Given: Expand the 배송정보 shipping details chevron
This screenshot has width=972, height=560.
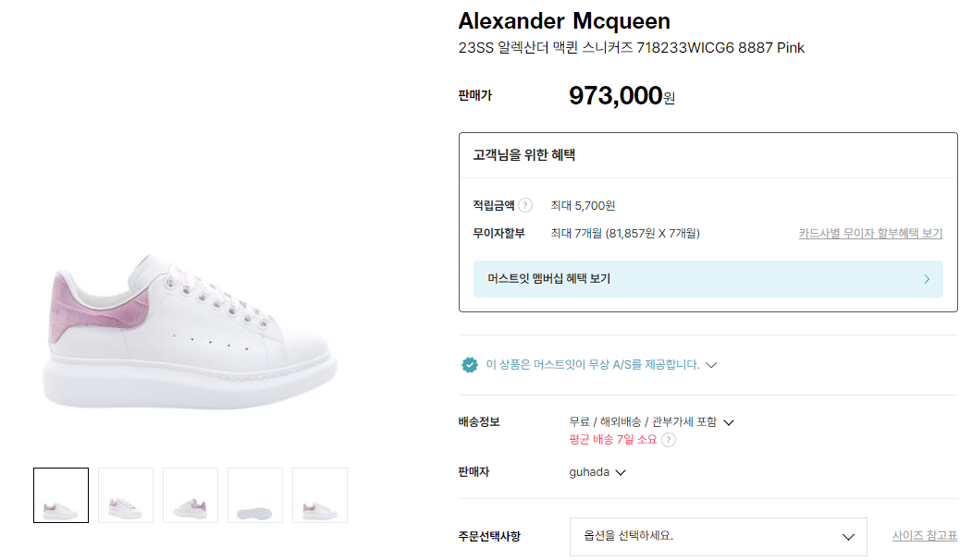Looking at the screenshot, I should [x=729, y=422].
